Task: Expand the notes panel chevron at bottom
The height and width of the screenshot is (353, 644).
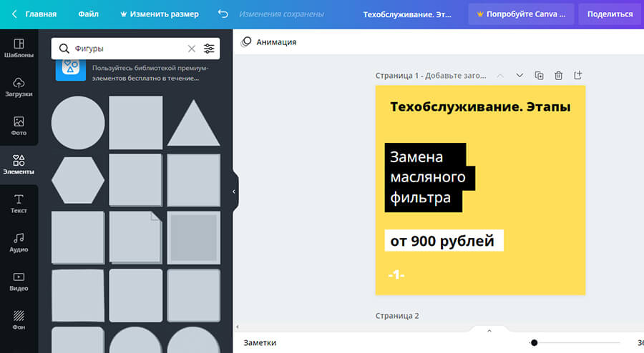Action: 489,330
